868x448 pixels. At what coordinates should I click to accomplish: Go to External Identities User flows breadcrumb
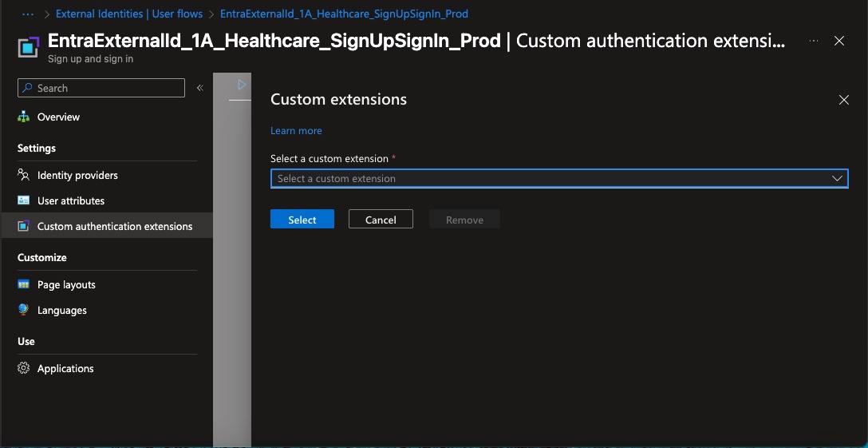[129, 14]
